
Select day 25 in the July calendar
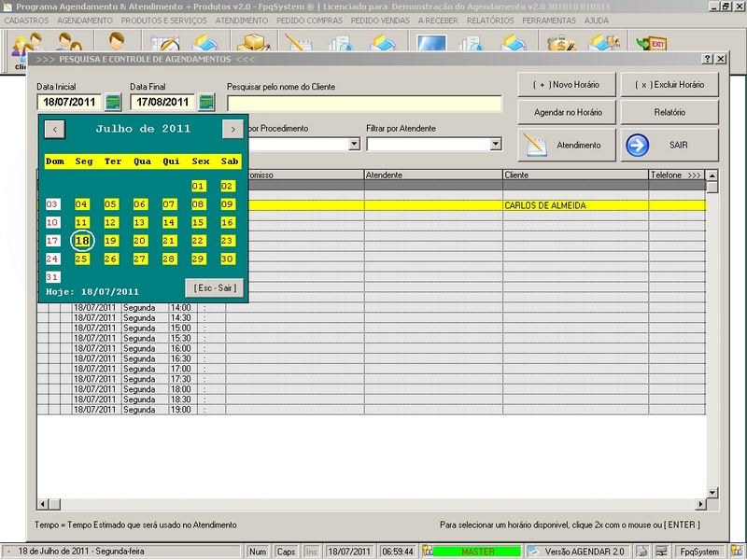pos(82,259)
